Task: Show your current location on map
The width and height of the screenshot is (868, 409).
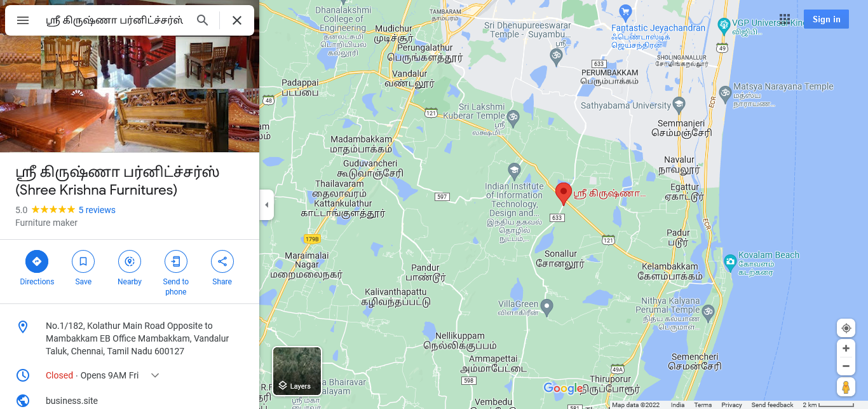Action: pos(846,328)
